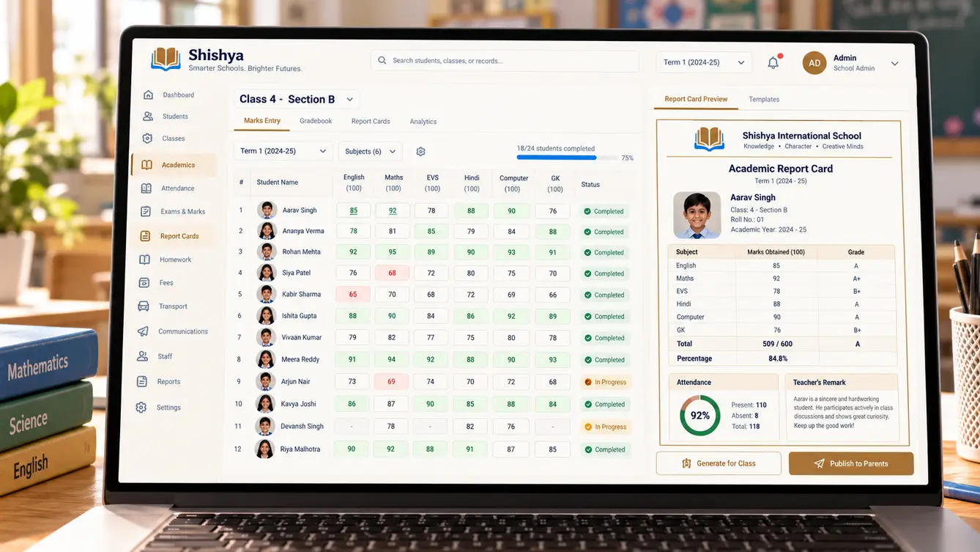Click the Exams & Marks icon

click(x=146, y=211)
